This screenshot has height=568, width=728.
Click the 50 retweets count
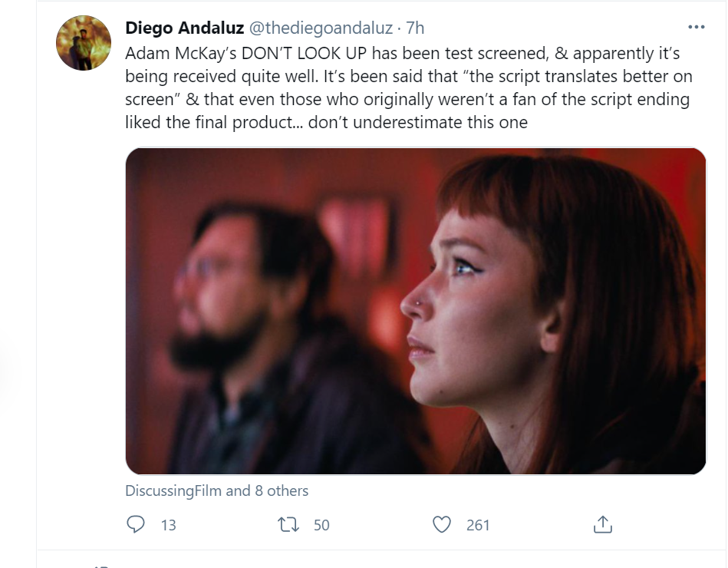pos(321,525)
